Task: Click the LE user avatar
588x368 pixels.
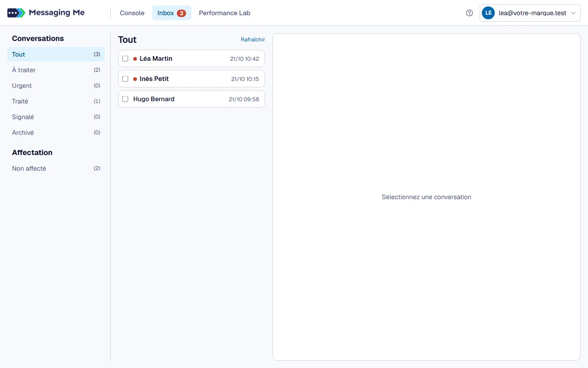Action: pyautogui.click(x=488, y=13)
